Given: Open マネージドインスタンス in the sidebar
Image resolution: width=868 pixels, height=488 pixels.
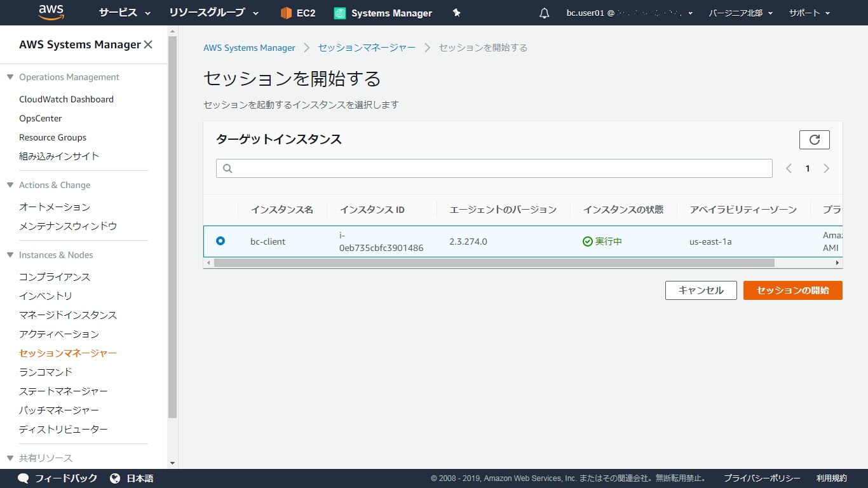Looking at the screenshot, I should click(x=68, y=315).
